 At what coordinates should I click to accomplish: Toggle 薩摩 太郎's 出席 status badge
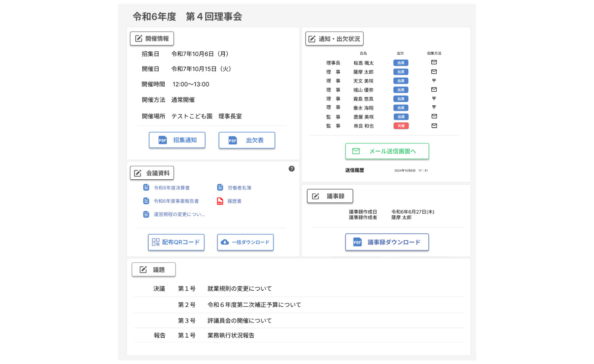(401, 71)
